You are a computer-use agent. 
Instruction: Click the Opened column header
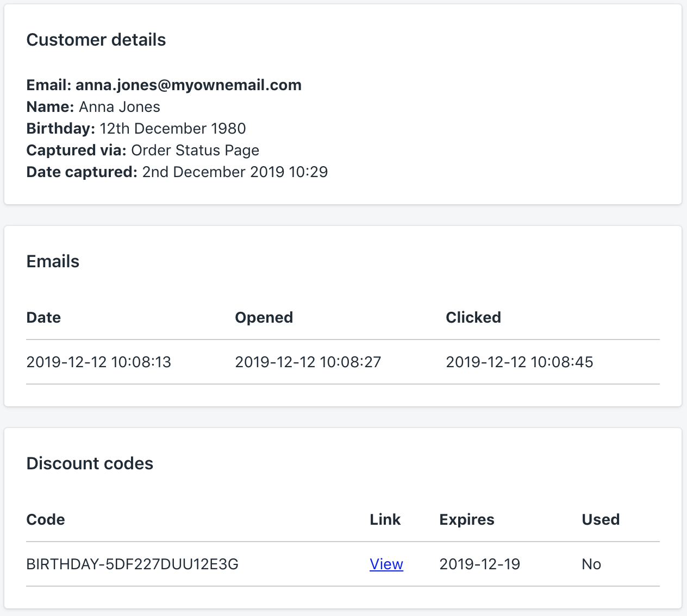264,318
